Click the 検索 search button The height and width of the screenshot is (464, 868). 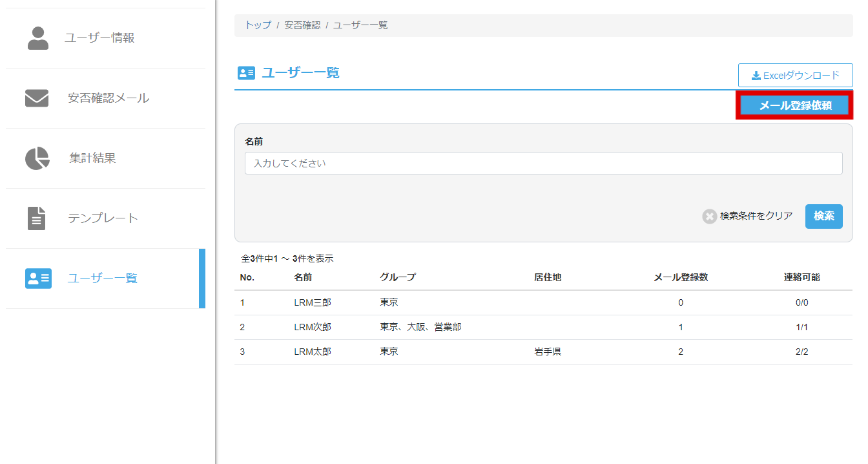824,216
